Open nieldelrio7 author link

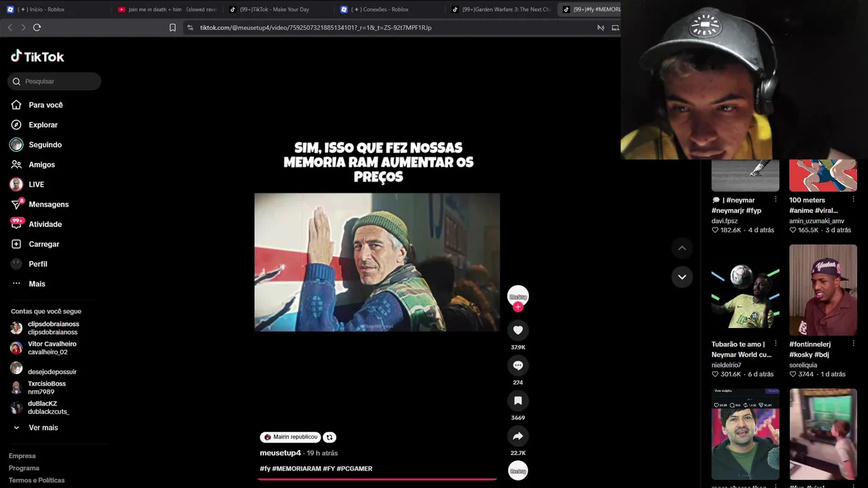[x=726, y=365]
